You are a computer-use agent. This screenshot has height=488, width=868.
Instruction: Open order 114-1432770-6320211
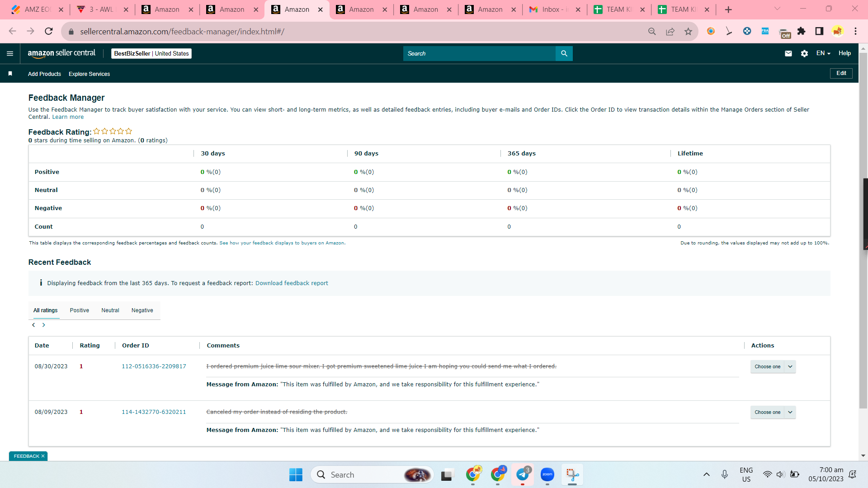(154, 412)
